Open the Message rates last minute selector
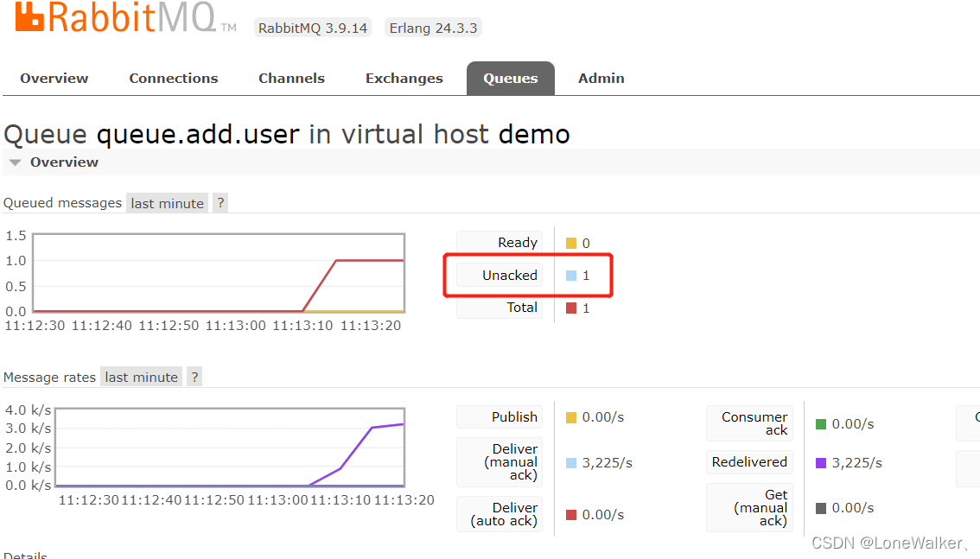This screenshot has width=980, height=559. coord(141,376)
